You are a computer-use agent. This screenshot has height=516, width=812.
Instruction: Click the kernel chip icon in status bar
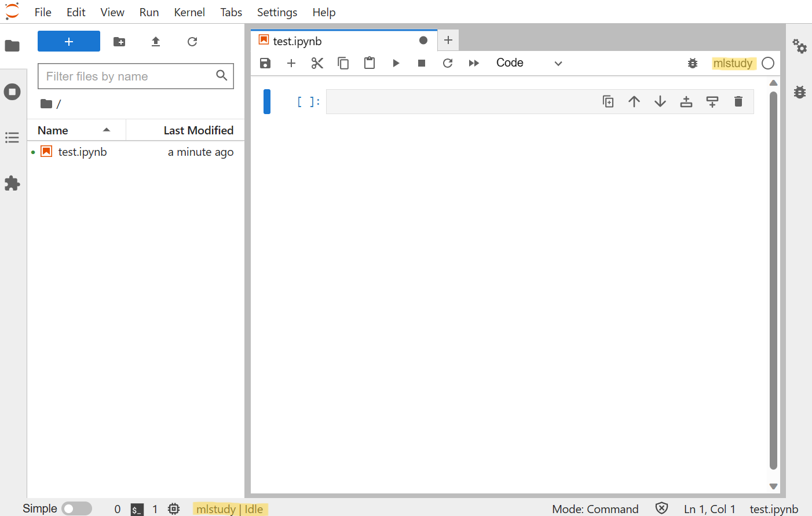(174, 508)
